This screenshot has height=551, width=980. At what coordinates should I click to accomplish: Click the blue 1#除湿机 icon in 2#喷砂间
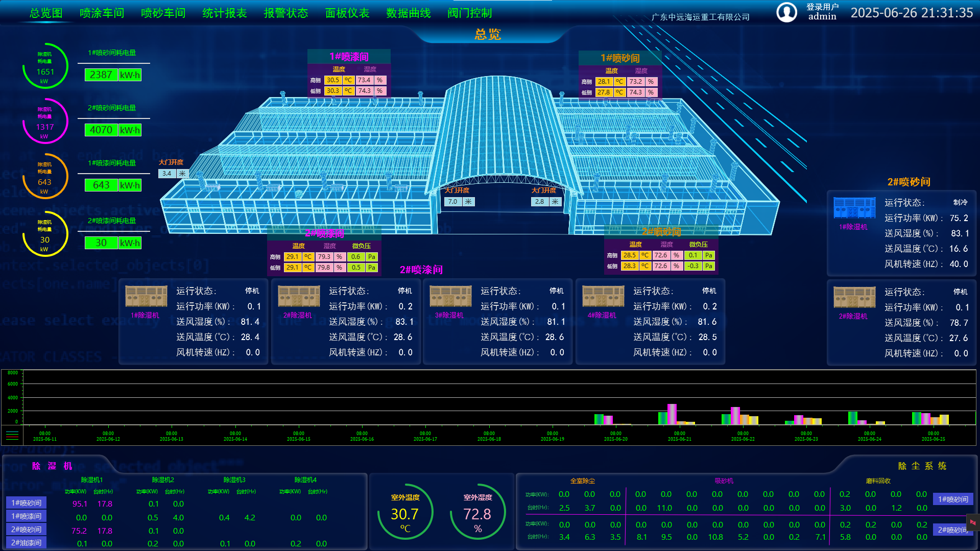click(x=854, y=208)
